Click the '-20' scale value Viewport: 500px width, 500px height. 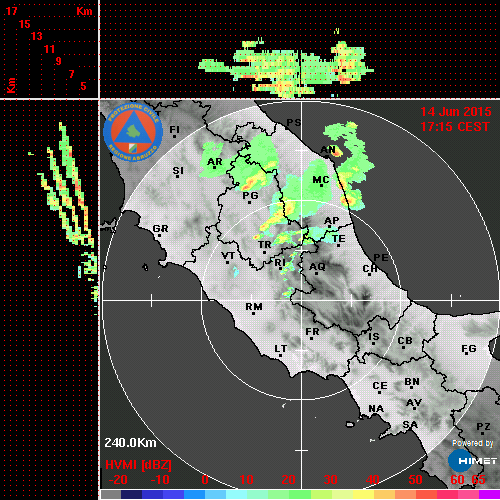118,480
